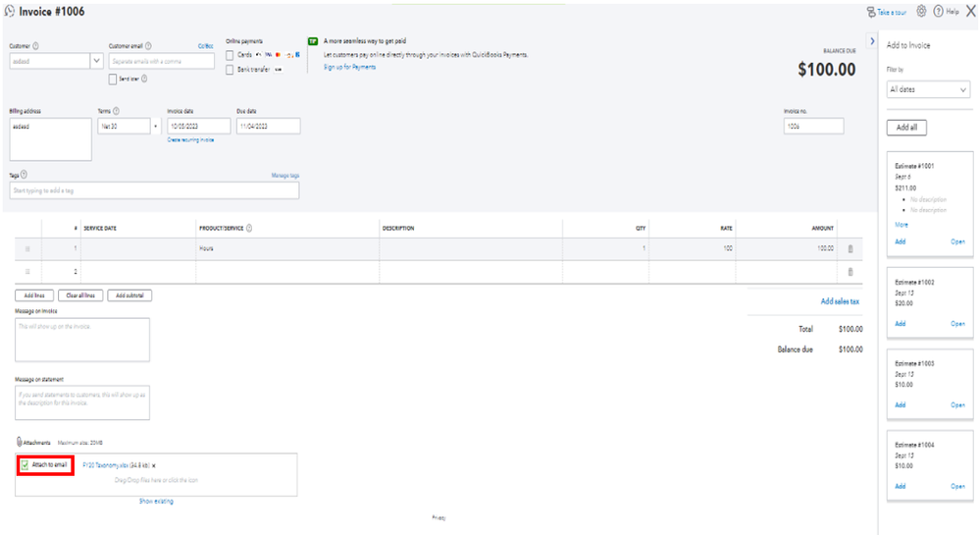
Task: Click the Invoice no. field
Action: pos(814,127)
